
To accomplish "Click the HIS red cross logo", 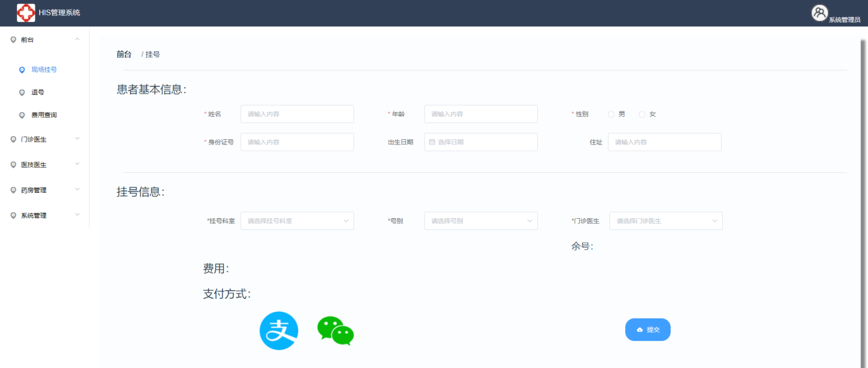I will coord(26,13).
